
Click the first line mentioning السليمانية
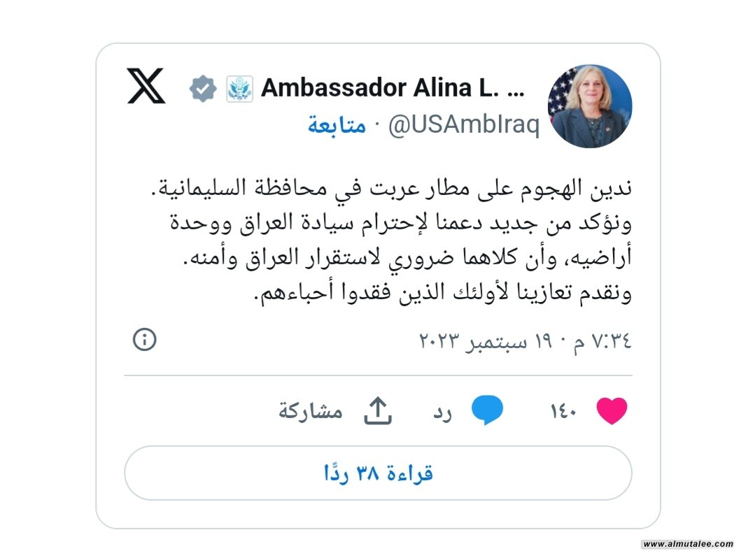click(391, 189)
